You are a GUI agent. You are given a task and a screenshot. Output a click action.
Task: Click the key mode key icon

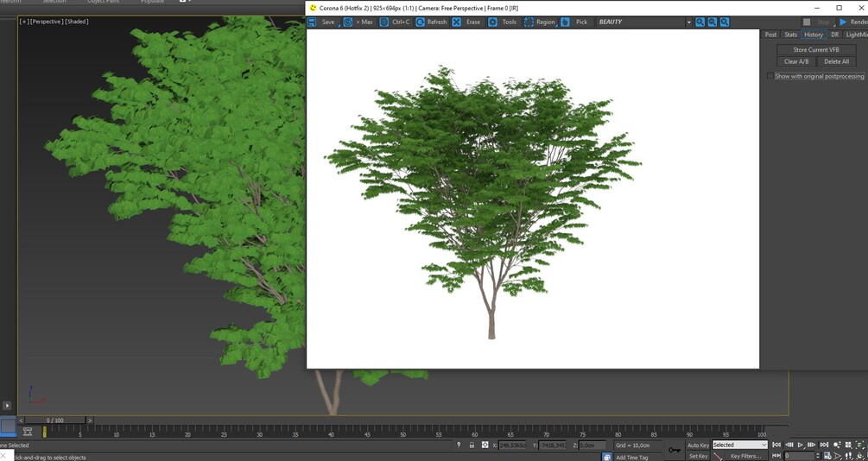(675, 450)
